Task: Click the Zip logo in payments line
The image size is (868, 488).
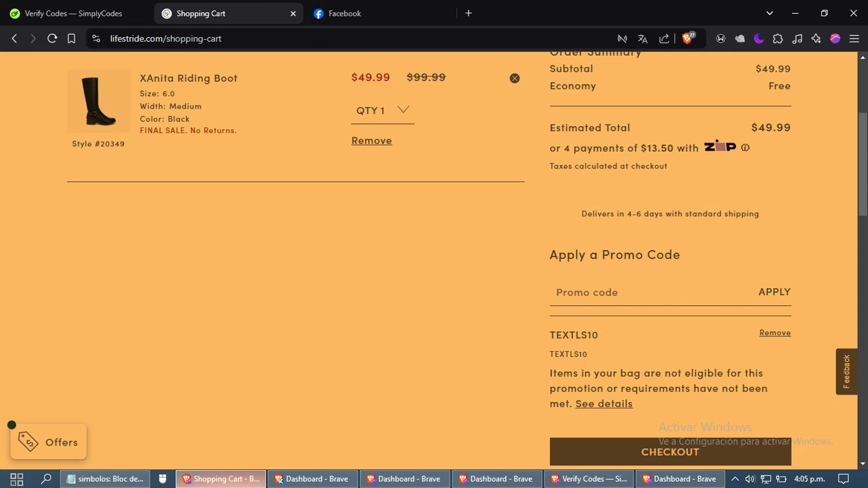Action: coord(720,146)
